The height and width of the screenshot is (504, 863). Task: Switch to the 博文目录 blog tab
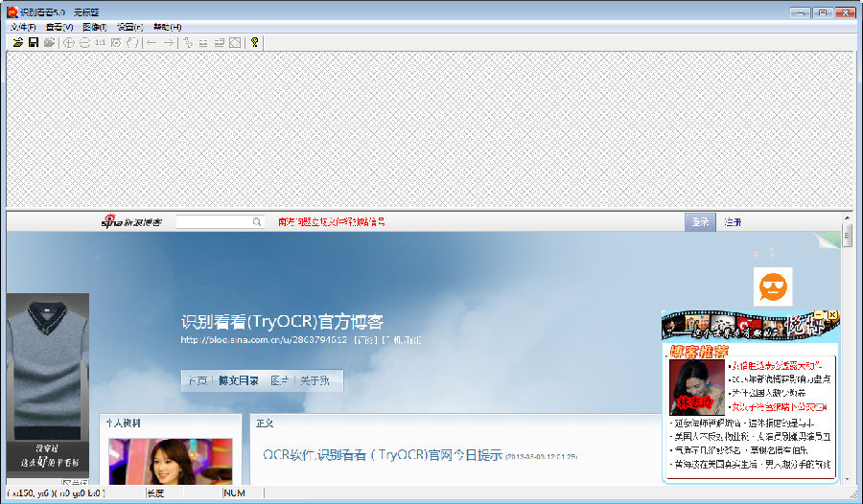point(239,380)
